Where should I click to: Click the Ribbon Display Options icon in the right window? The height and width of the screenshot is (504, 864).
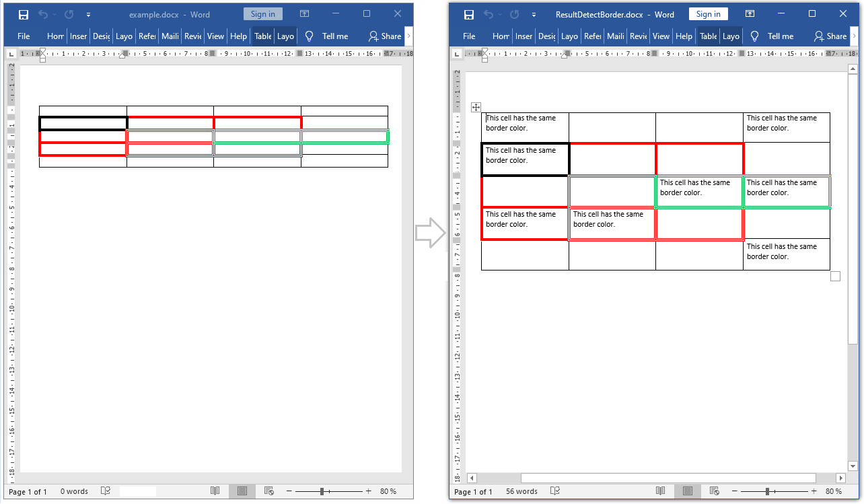coord(750,14)
